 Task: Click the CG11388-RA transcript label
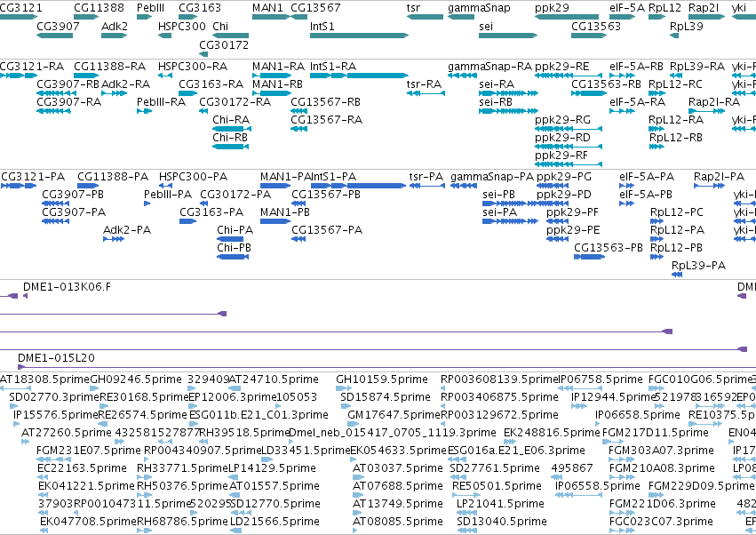(109, 66)
